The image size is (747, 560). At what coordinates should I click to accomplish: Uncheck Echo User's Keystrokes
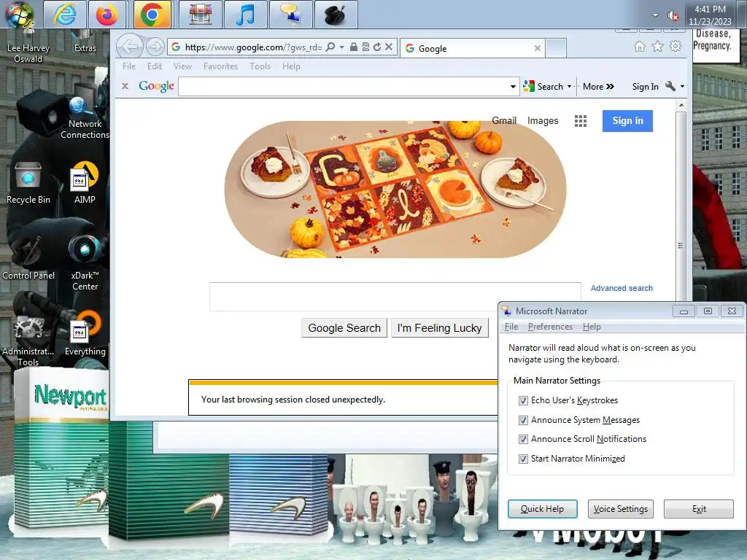click(523, 400)
